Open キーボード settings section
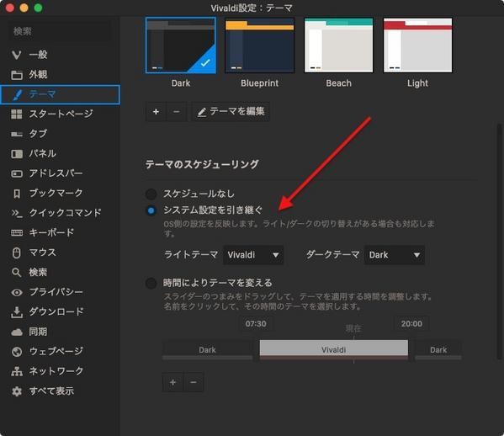 tap(60, 233)
